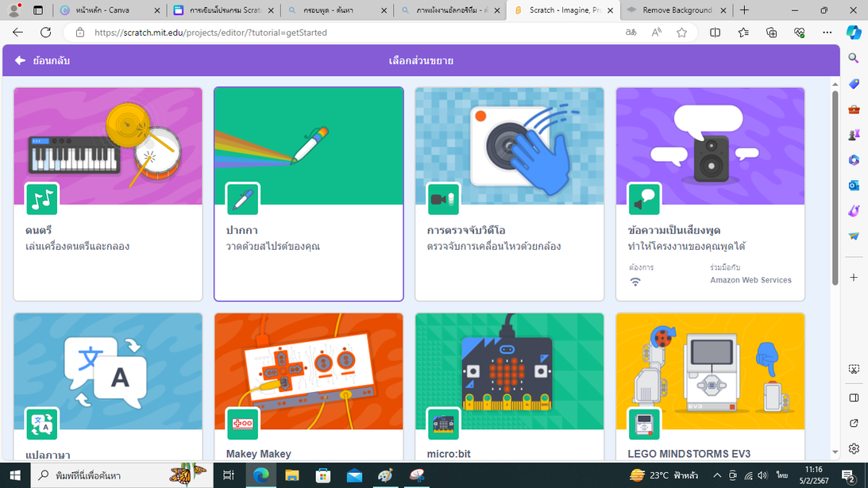
Task: Open Edge Settings and more menu
Action: pos(827,33)
